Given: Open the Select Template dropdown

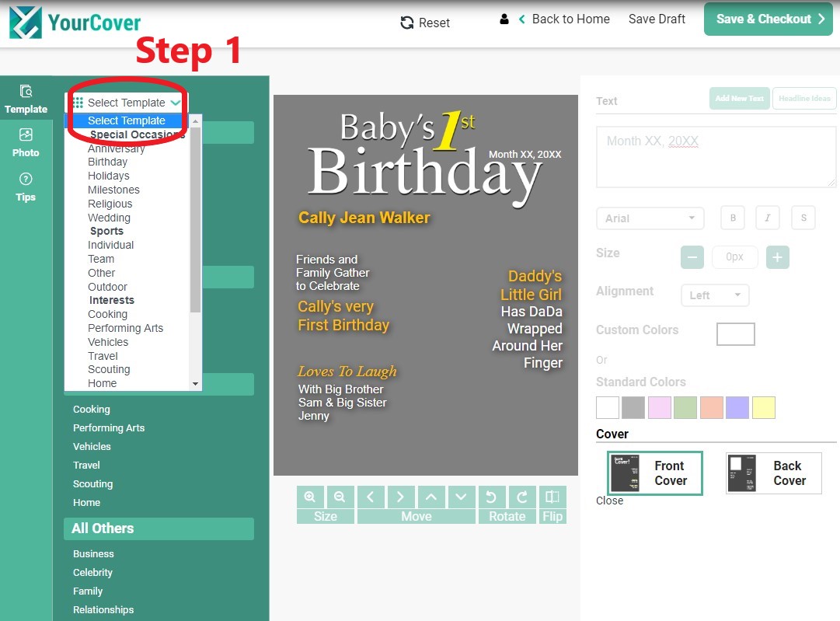Looking at the screenshot, I should pos(126,102).
